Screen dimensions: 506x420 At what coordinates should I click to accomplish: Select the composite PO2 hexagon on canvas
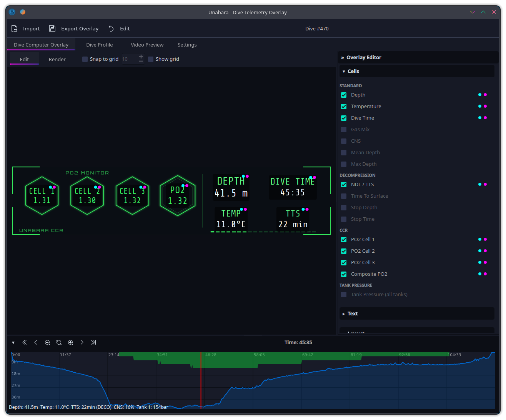pyautogui.click(x=178, y=195)
